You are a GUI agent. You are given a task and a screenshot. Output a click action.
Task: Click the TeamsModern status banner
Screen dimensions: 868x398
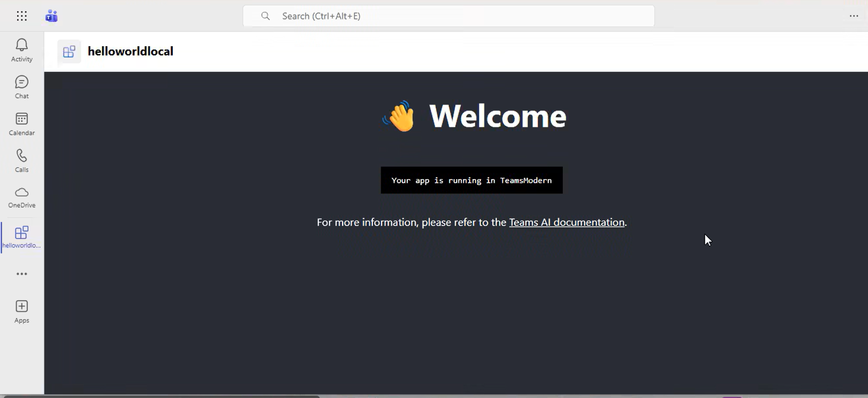click(471, 180)
